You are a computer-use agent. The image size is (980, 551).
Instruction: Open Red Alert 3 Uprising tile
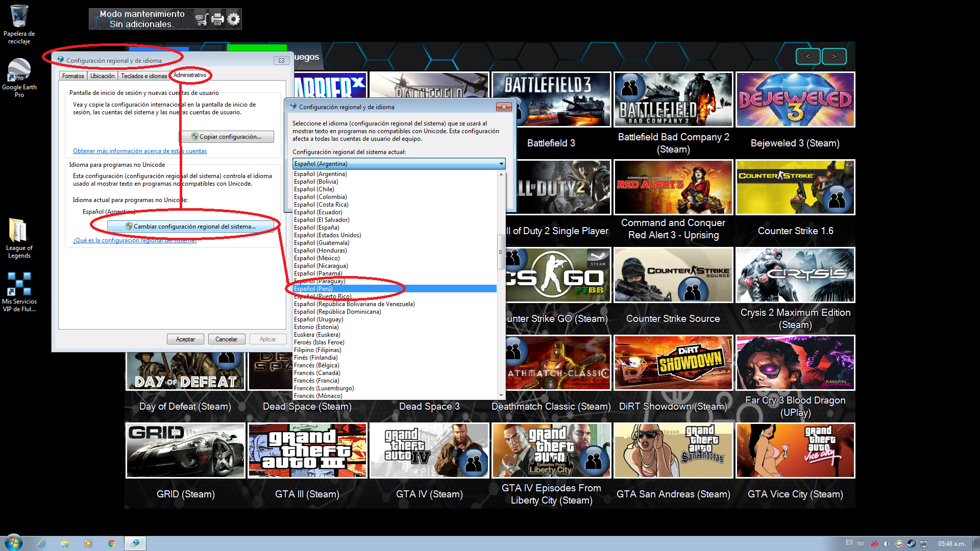coord(673,187)
